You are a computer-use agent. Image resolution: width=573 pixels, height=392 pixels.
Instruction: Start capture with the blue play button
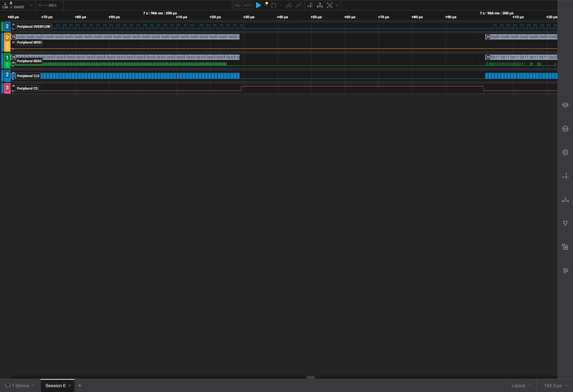(x=258, y=5)
